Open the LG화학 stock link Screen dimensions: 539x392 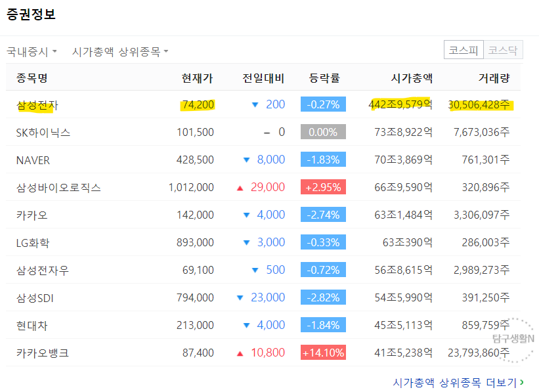pyautogui.click(x=33, y=243)
